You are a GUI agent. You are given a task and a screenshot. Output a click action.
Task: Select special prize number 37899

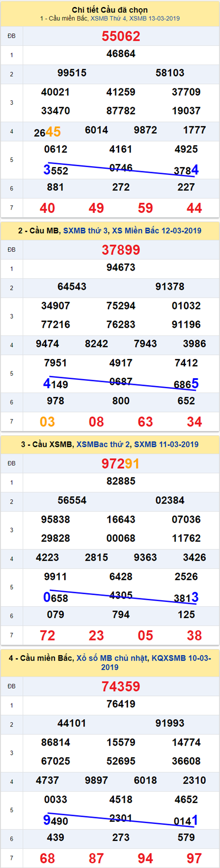pos(121,250)
